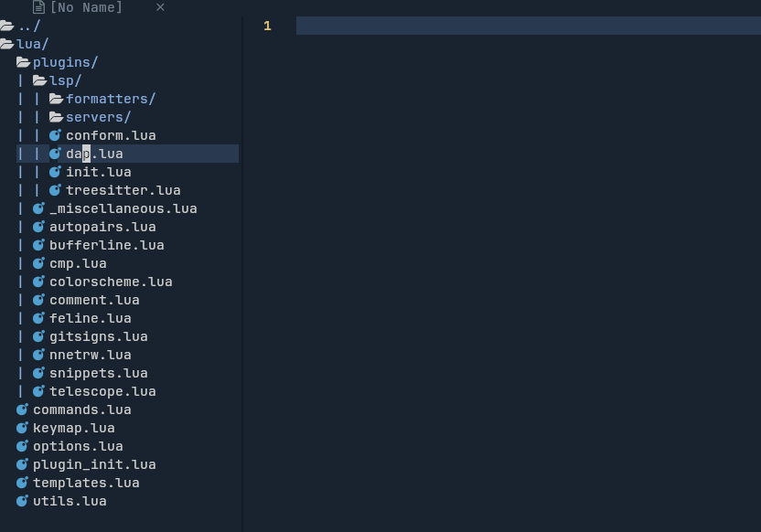Open plugin_init.lua file
The width and height of the screenshot is (761, 532).
click(x=94, y=464)
